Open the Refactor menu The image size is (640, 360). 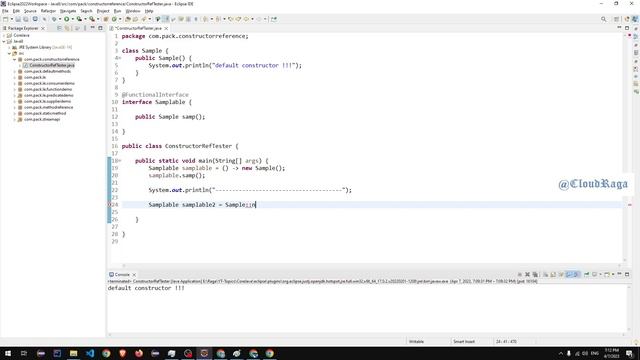[x=48, y=11]
